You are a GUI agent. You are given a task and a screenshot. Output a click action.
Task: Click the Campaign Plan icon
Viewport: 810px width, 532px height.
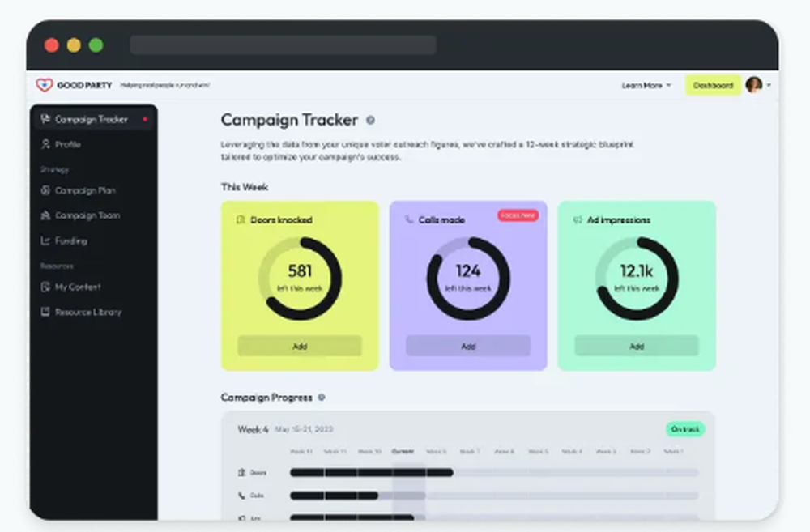(45, 190)
